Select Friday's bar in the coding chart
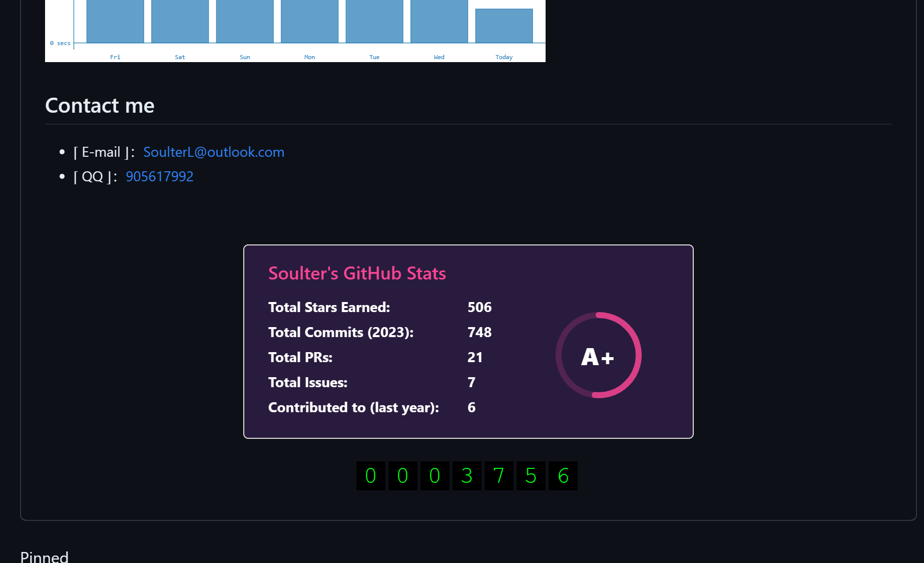Viewport: 924px width, 563px height. coord(115,21)
